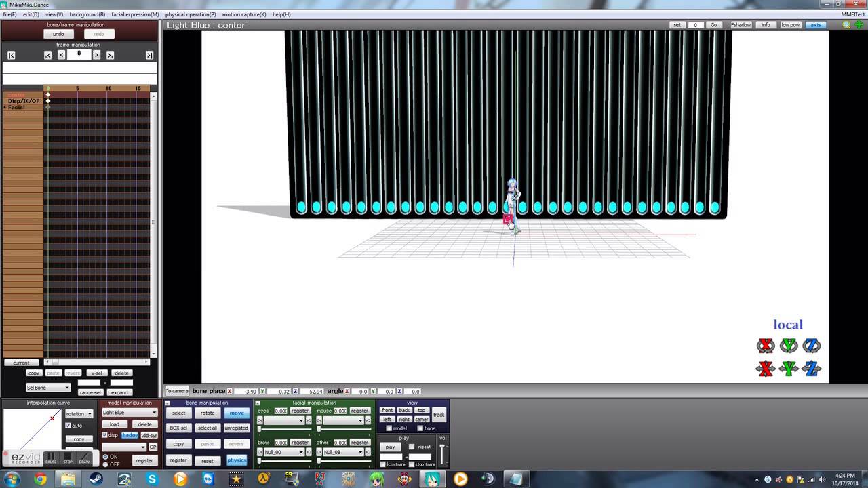868x488 pixels.
Task: Click the blue Z move axis icon
Action: coord(812,369)
